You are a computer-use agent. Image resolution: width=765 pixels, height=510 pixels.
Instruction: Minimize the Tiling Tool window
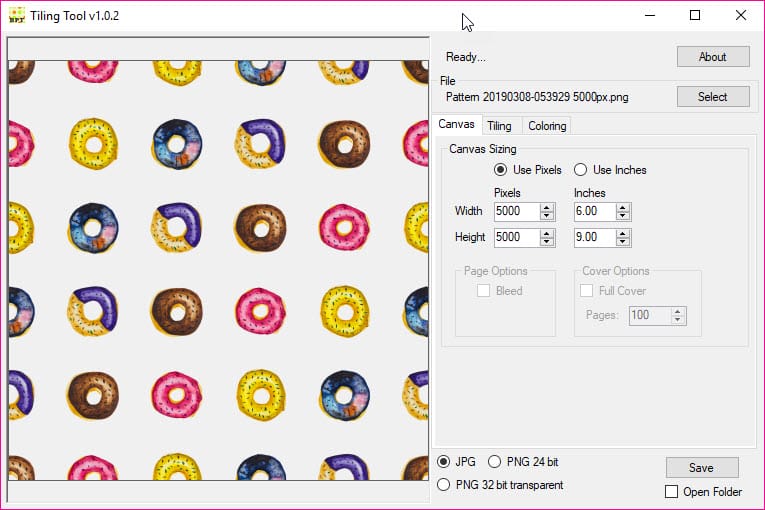pyautogui.click(x=650, y=16)
